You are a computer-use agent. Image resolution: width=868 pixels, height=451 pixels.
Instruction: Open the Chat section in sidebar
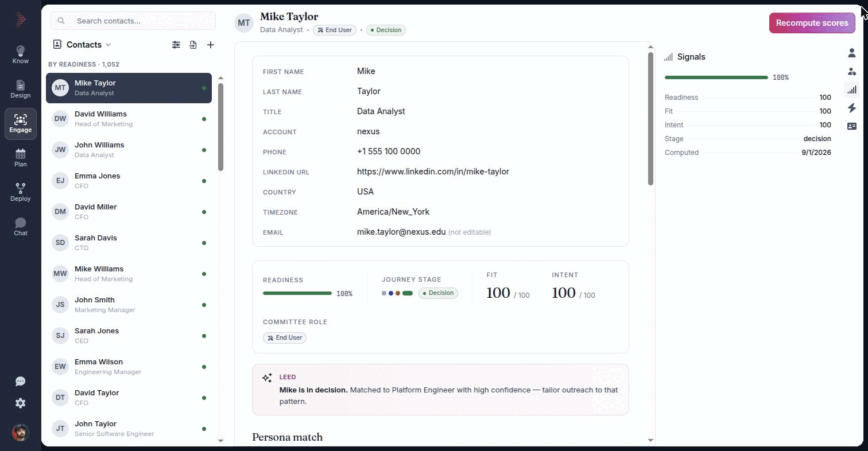[20, 227]
